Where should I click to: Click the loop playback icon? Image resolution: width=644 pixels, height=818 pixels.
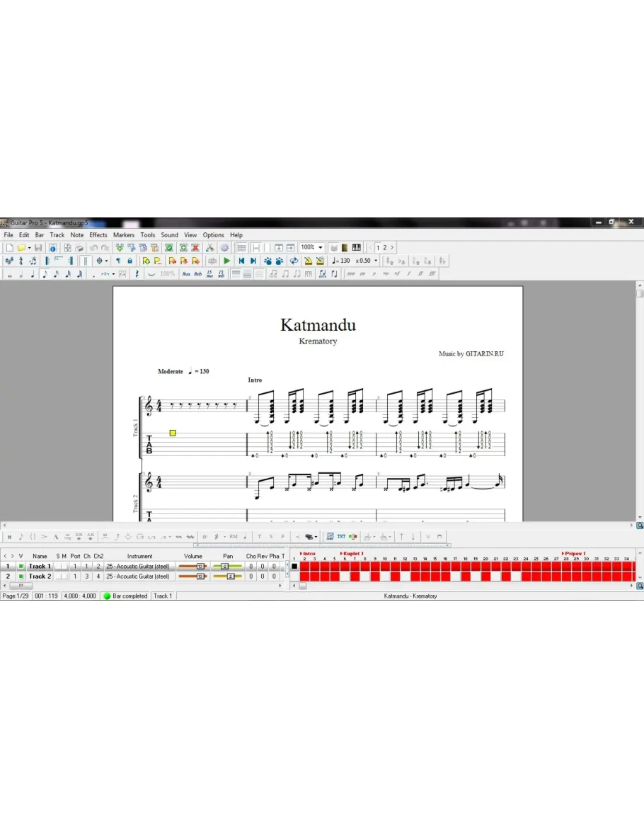294,261
